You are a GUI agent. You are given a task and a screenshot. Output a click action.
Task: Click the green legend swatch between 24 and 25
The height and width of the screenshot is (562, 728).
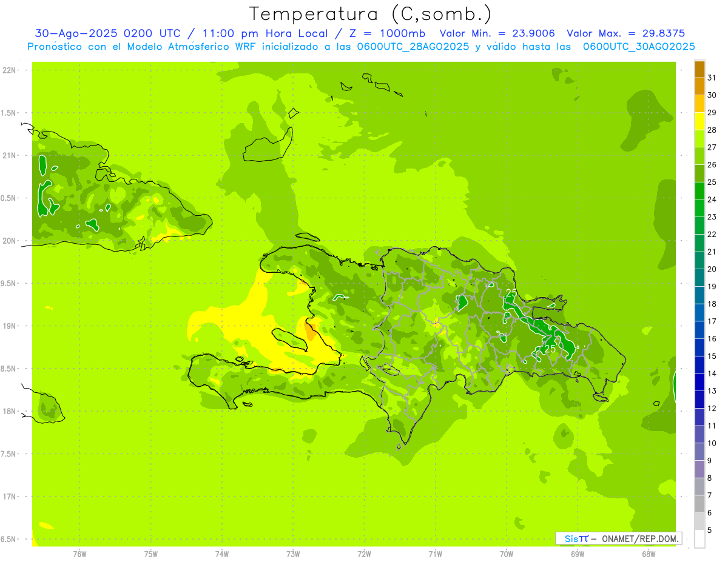[699, 191]
